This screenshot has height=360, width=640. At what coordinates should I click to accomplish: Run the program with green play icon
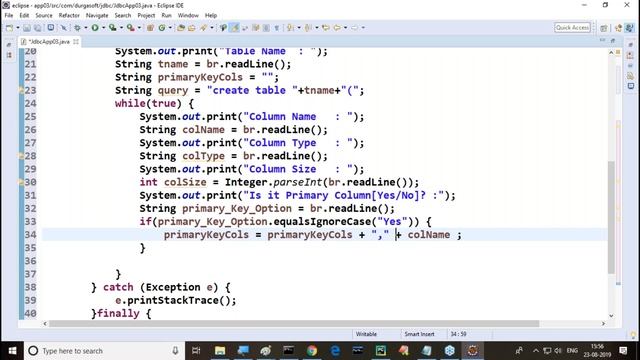(x=95, y=28)
